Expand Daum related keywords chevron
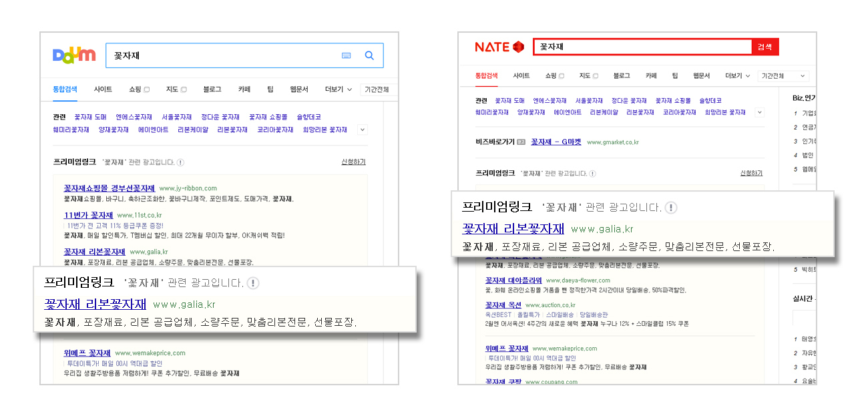This screenshot has width=868, height=416. tap(362, 130)
